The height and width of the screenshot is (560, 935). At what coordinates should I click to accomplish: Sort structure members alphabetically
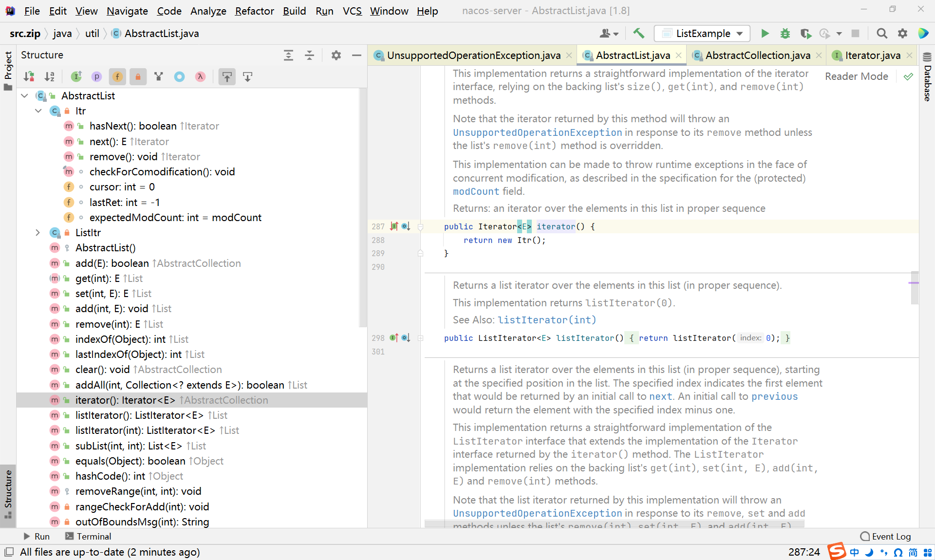(50, 76)
